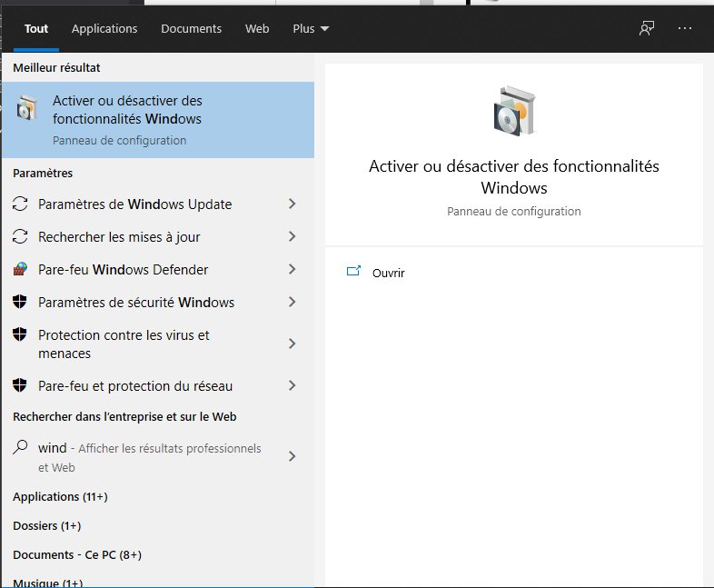Switch to the Applications tab
Image resolution: width=714 pixels, height=588 pixels.
click(104, 29)
